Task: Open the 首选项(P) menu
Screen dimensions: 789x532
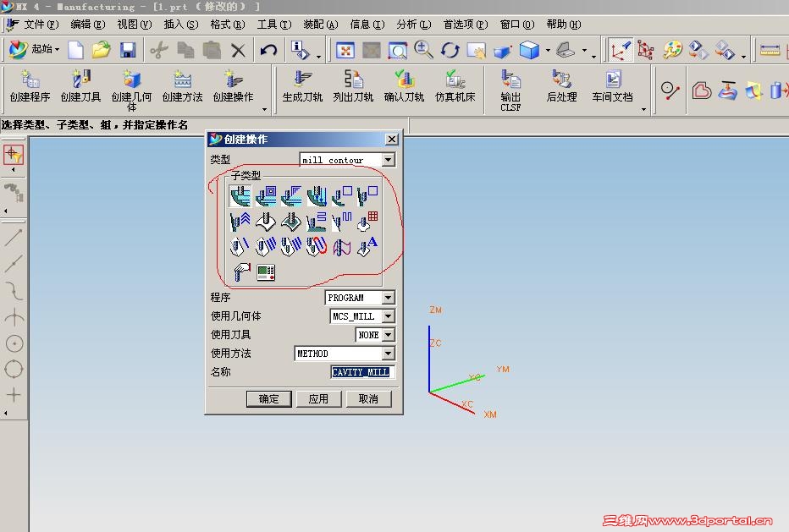Action: 465,25
